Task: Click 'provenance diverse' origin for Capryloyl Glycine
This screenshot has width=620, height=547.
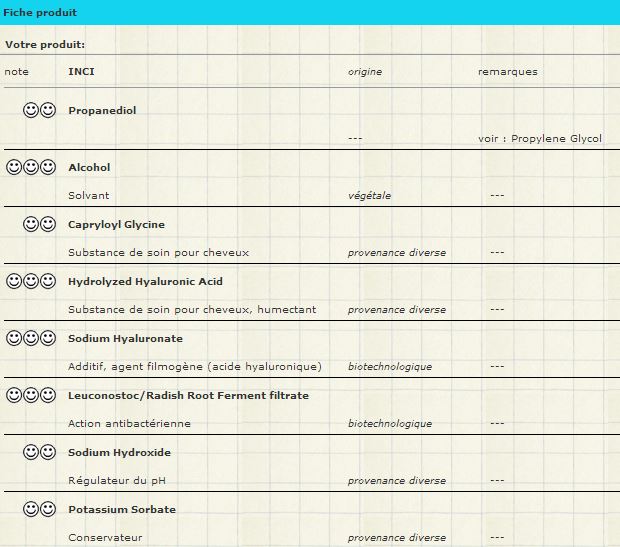Action: pyautogui.click(x=397, y=253)
